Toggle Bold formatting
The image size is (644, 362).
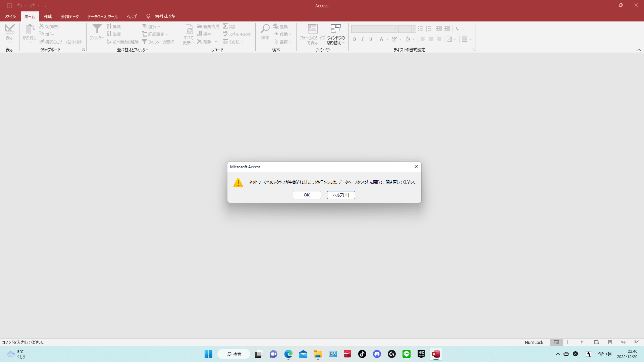[x=355, y=39]
